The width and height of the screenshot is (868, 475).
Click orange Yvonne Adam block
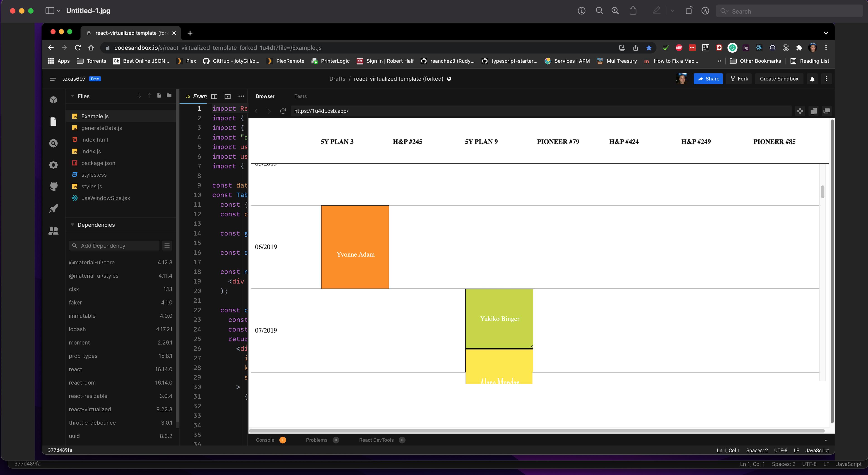(355, 247)
